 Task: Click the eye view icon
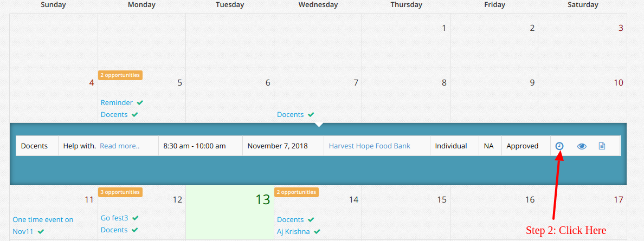[x=582, y=146]
